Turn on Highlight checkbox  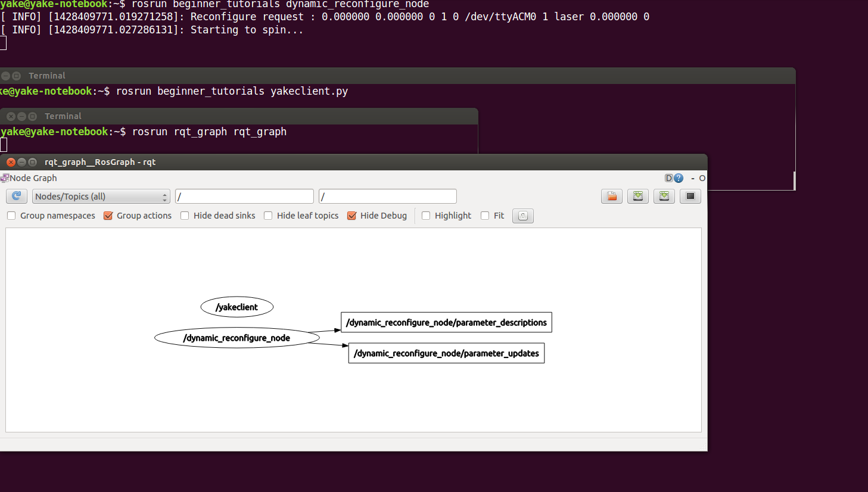426,216
